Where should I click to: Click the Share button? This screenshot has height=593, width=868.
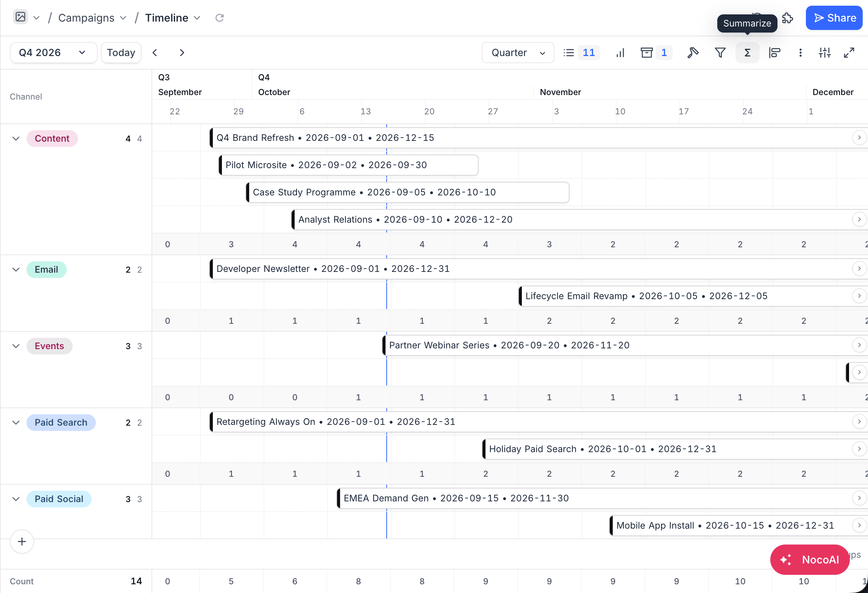point(834,18)
